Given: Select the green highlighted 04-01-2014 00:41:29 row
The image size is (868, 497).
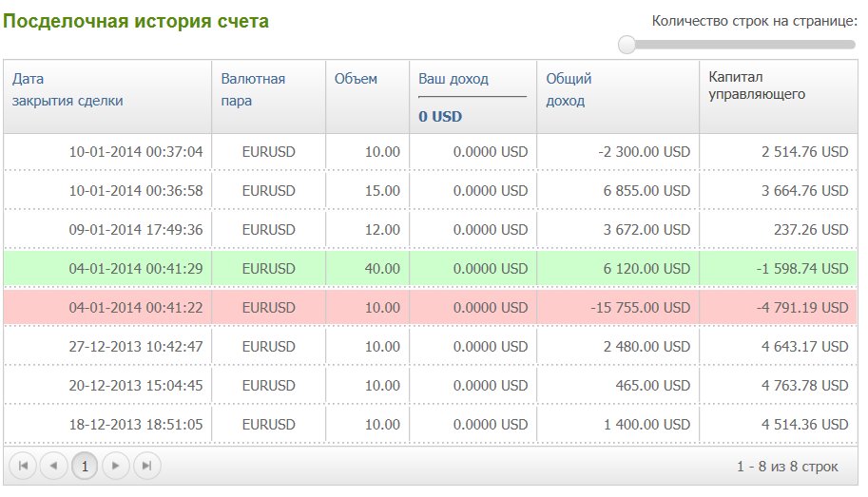Looking at the screenshot, I should pyautogui.click(x=430, y=269).
